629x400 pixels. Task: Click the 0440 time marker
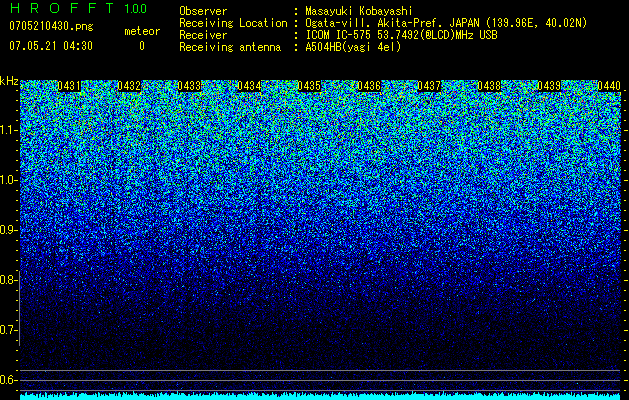tap(609, 86)
